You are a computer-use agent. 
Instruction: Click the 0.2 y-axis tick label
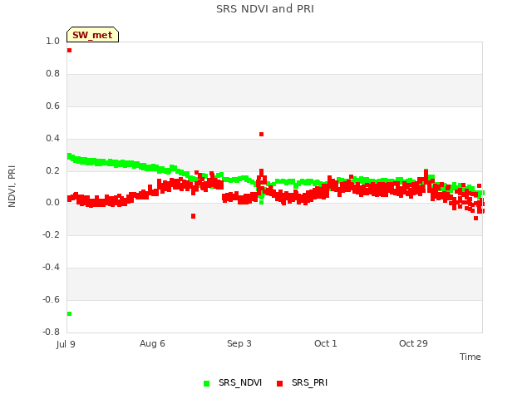click(x=52, y=170)
